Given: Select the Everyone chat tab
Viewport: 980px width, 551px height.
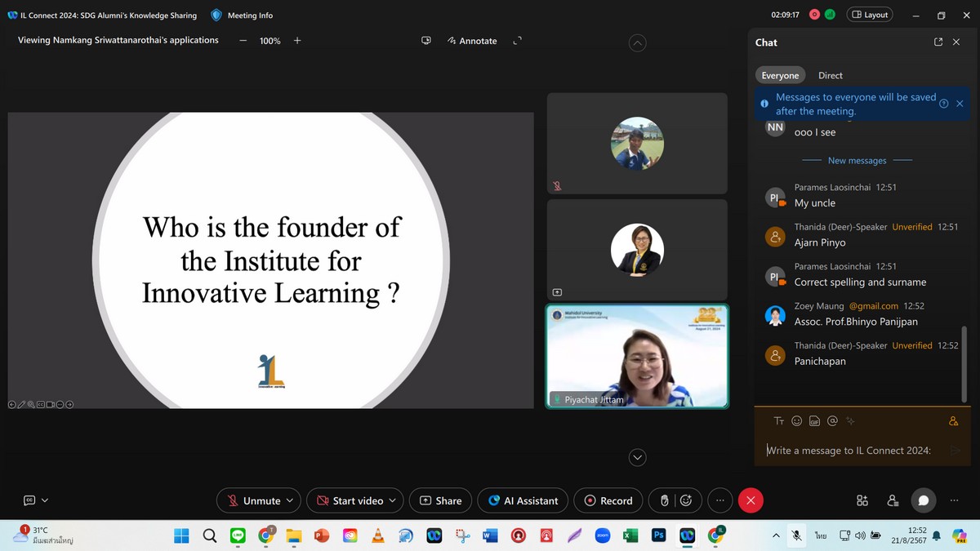Looking at the screenshot, I should (x=780, y=75).
